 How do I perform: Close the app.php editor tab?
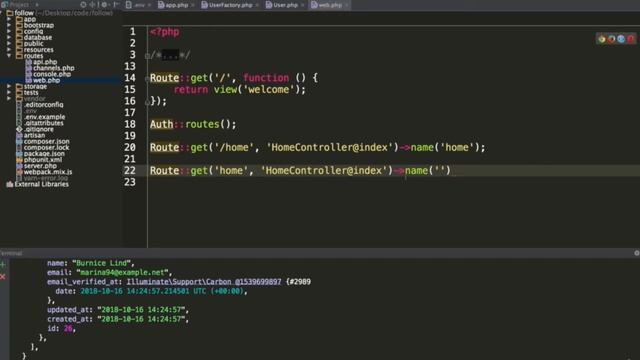tap(193, 5)
